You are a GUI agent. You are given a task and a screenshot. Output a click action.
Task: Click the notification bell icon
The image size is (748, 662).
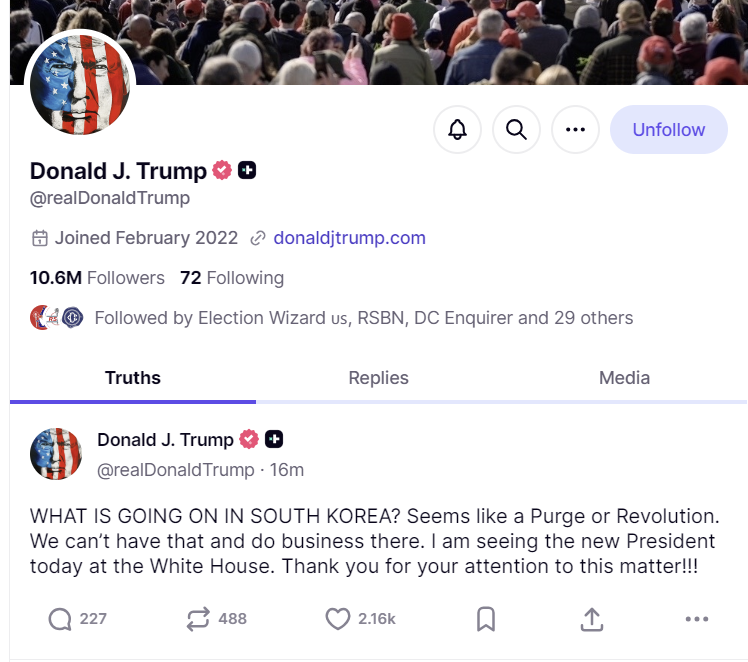pyautogui.click(x=457, y=129)
